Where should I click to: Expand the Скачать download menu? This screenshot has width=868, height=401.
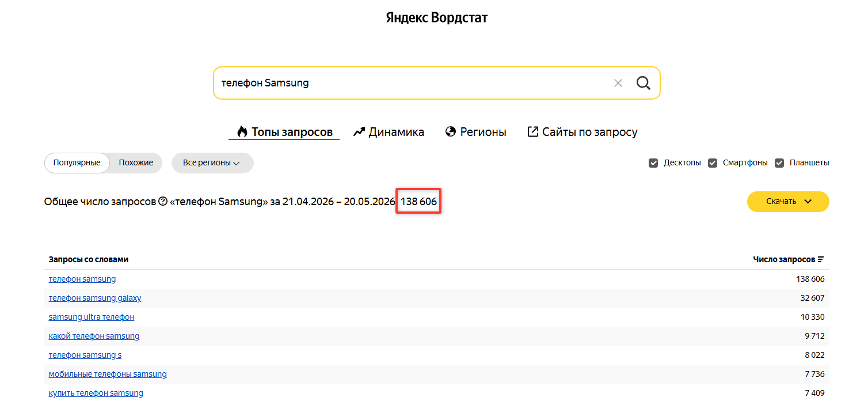[788, 202]
